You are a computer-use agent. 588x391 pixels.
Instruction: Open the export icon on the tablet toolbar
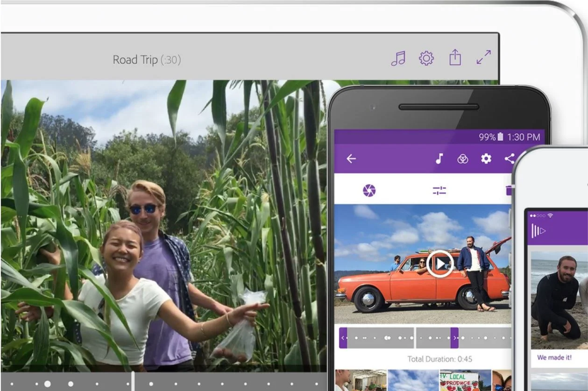[x=455, y=58]
